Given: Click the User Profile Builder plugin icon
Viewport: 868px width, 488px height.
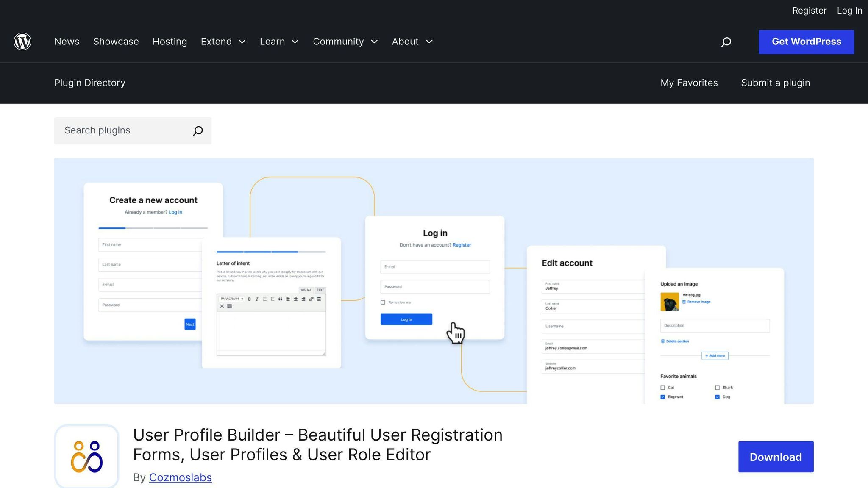Looking at the screenshot, I should (x=86, y=457).
